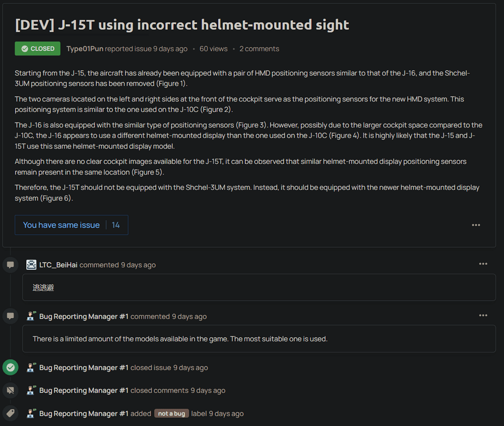This screenshot has height=426, width=504.
Task: Open the issue description's three-dot menu
Action: pos(476,225)
